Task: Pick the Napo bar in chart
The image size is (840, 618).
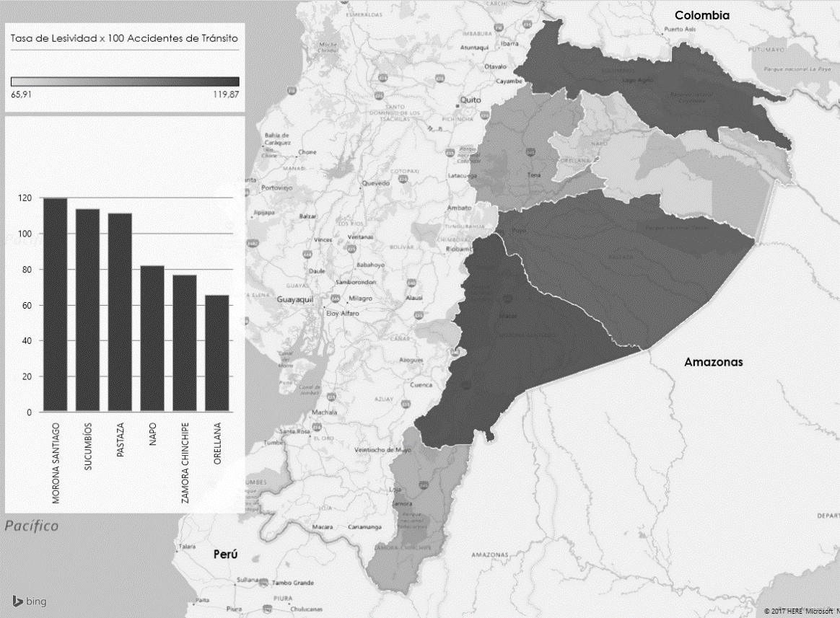Action: (152, 339)
